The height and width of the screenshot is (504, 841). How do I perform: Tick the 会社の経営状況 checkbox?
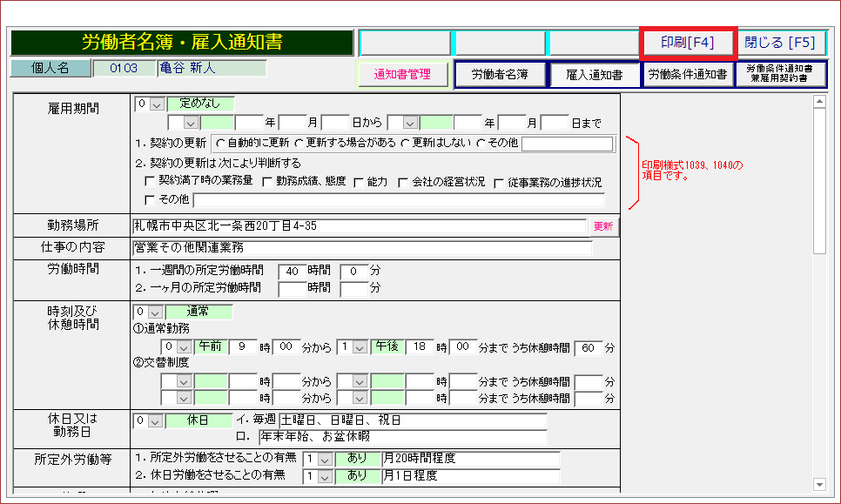pos(403,182)
